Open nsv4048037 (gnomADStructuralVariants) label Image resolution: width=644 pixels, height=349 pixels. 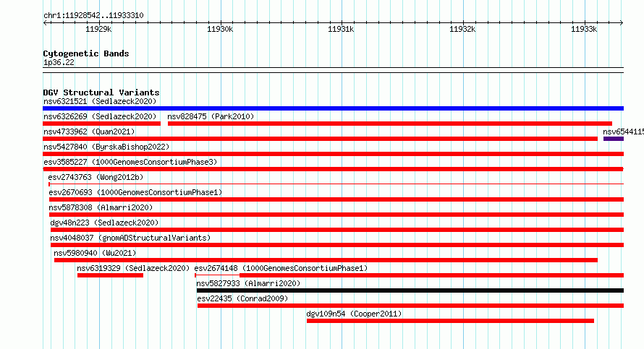click(130, 238)
